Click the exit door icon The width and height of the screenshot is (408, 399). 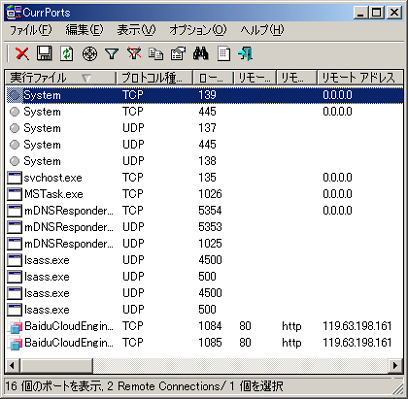(x=245, y=53)
